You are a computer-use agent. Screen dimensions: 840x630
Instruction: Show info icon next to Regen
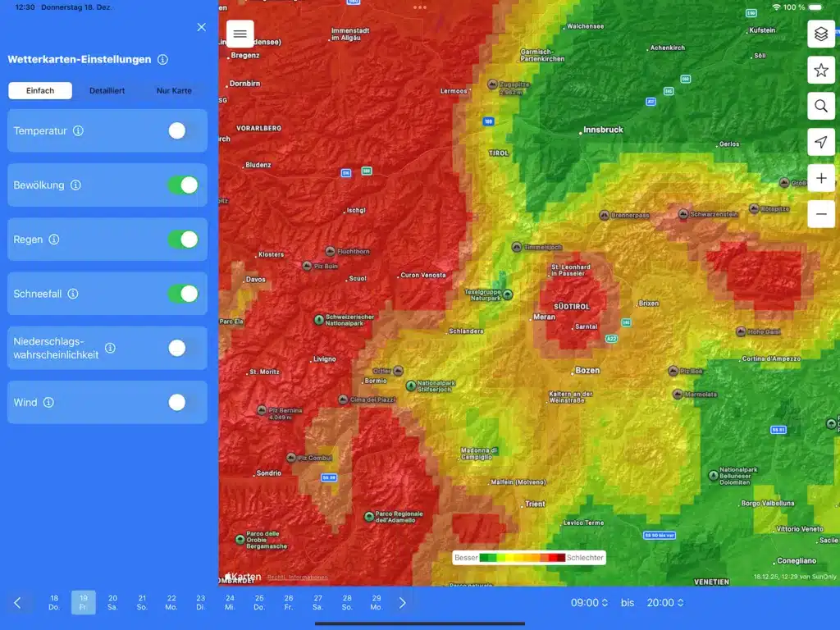pyautogui.click(x=54, y=240)
